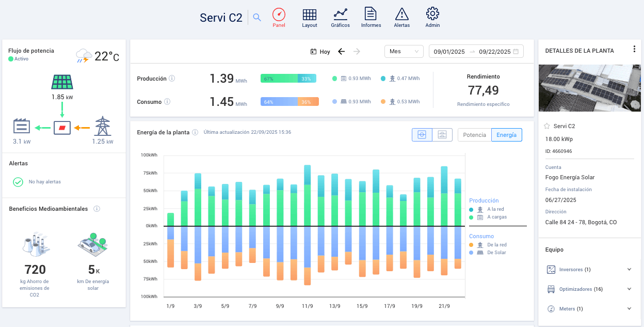Click the favorite star beside Servi C2
Screen dimensions: 644x327
(x=547, y=126)
